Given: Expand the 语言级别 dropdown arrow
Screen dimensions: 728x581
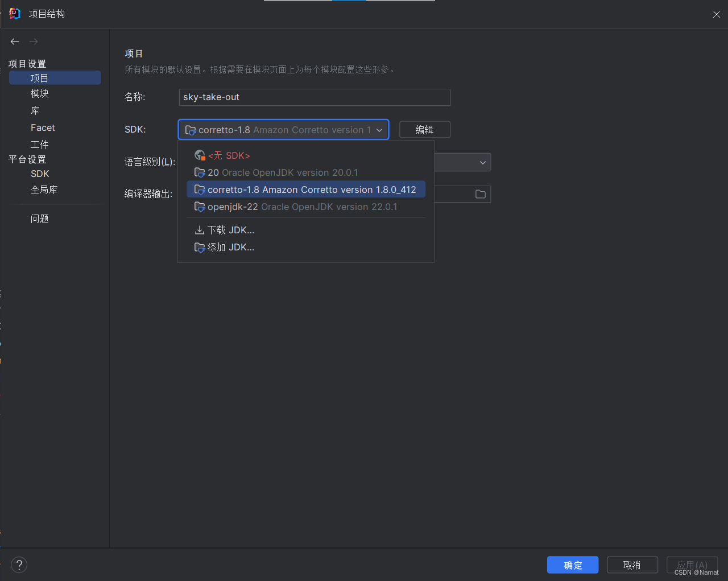Looking at the screenshot, I should pyautogui.click(x=483, y=163).
